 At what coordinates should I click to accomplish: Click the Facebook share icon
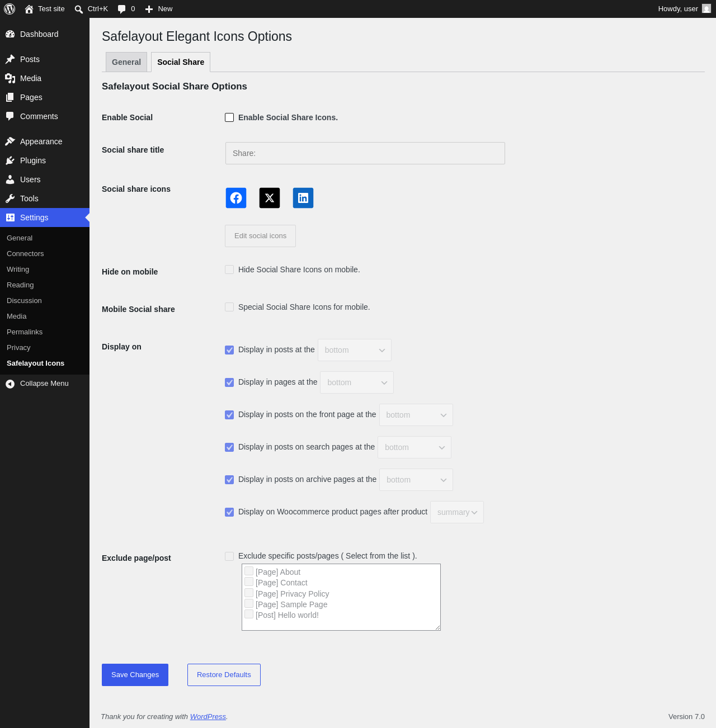(236, 198)
